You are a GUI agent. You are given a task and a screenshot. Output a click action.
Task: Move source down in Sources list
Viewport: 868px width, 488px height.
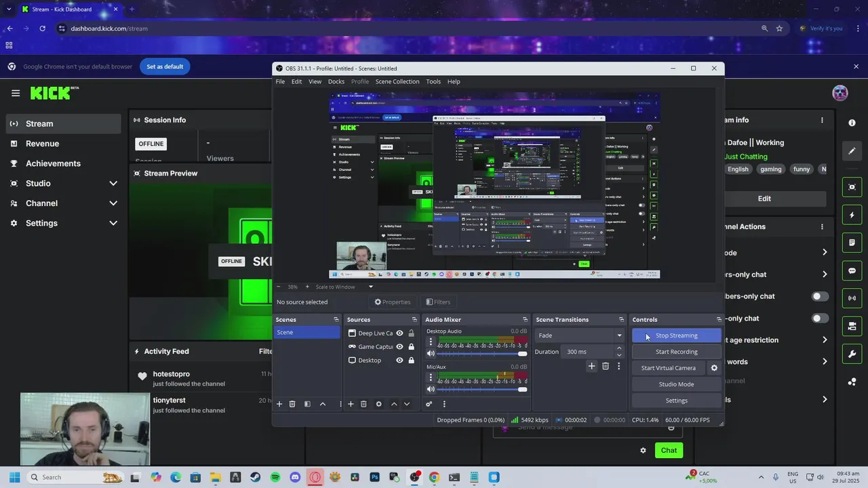point(407,404)
